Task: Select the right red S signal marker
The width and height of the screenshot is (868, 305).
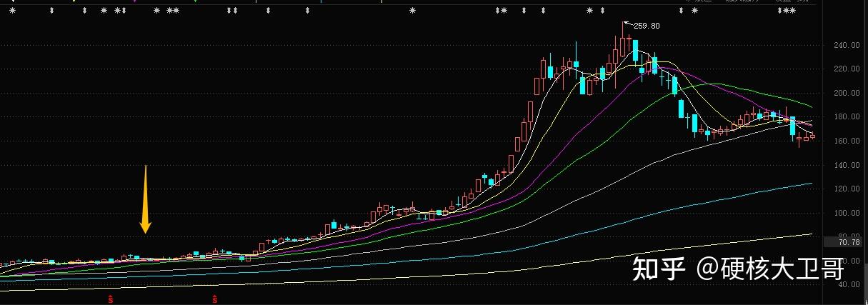Action: (214, 298)
